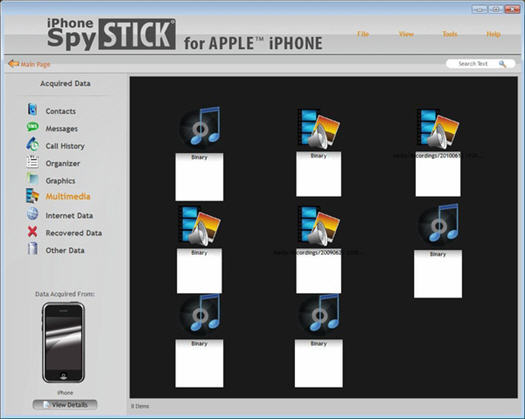Go back via the Main Page link
Viewport: 525px width, 419px height.
point(35,64)
